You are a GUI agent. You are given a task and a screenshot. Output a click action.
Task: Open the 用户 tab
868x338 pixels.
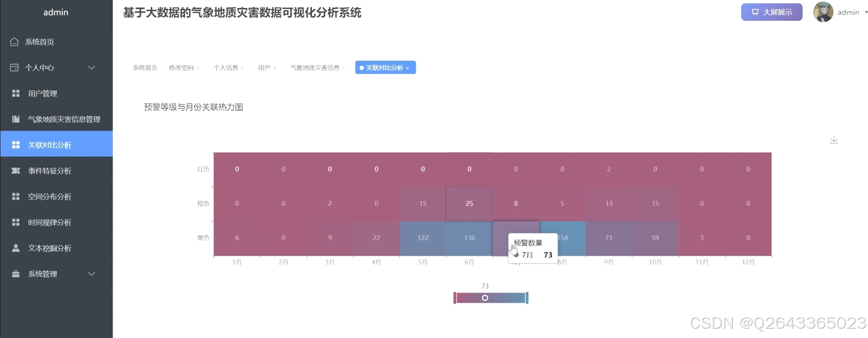click(264, 68)
